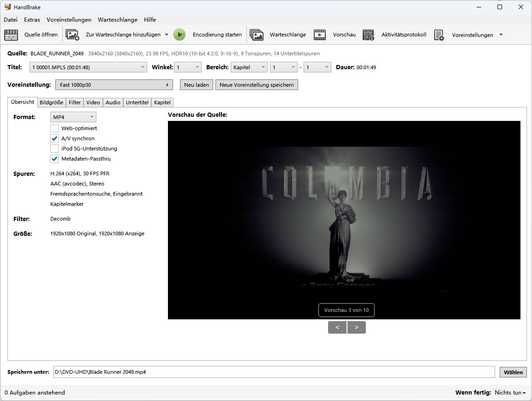Click the 0 Aufgaben anstehend status
The height and width of the screenshot is (401, 532).
tap(35, 393)
